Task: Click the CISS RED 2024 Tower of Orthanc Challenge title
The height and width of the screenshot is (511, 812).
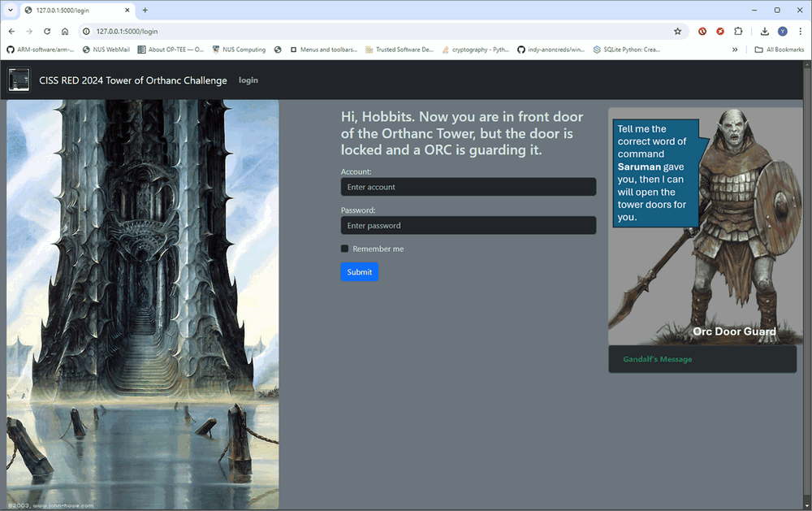Action: coord(133,80)
